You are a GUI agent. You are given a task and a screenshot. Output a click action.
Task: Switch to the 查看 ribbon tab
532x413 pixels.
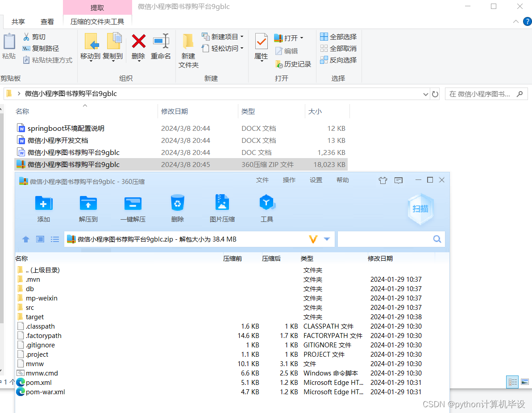coord(47,22)
